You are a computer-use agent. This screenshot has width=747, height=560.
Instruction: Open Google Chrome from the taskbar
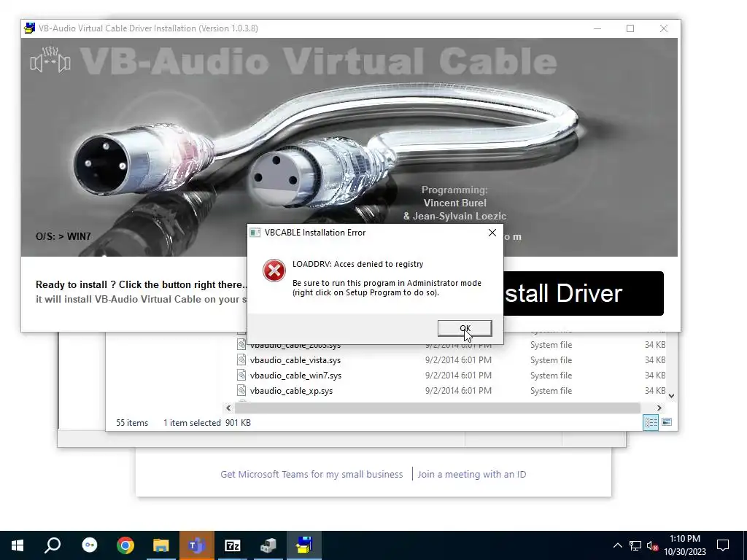(125, 545)
